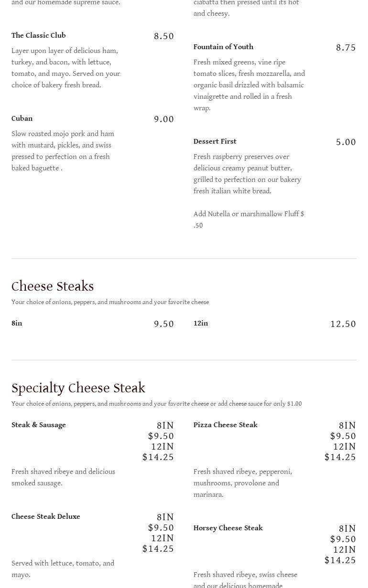Click the 9.00 price beside Cuban
Viewport: 368px width, 588px height.
164,119
